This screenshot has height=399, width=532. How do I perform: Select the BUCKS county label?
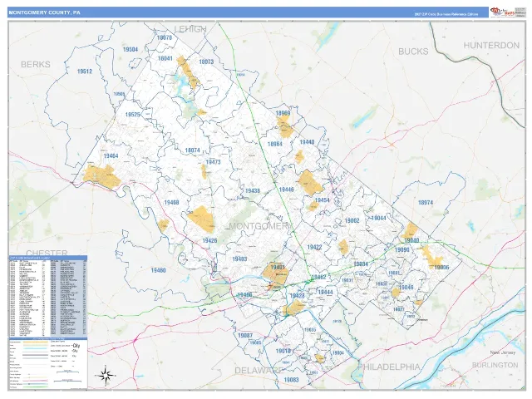[x=413, y=52]
